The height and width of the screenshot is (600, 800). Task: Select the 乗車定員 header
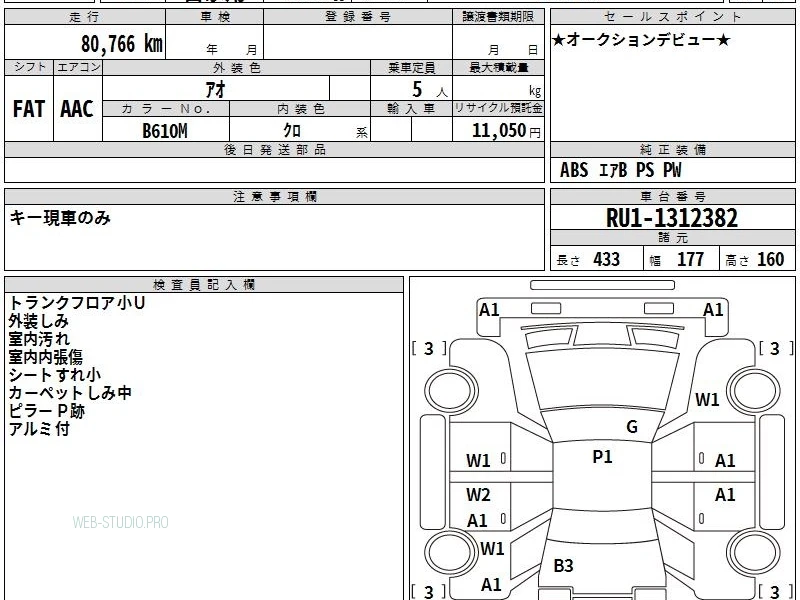click(411, 68)
